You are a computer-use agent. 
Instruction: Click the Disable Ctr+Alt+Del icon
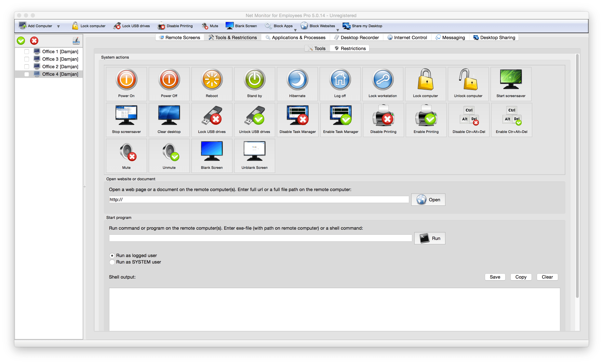tap(469, 116)
